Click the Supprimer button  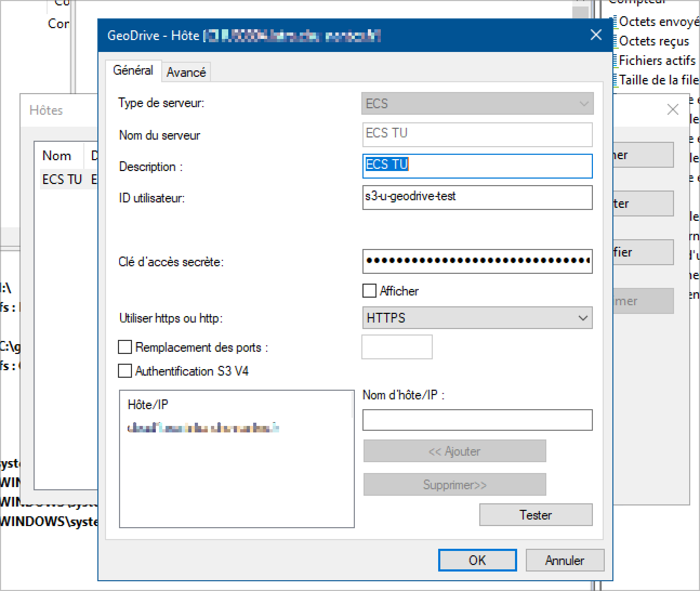[454, 485]
